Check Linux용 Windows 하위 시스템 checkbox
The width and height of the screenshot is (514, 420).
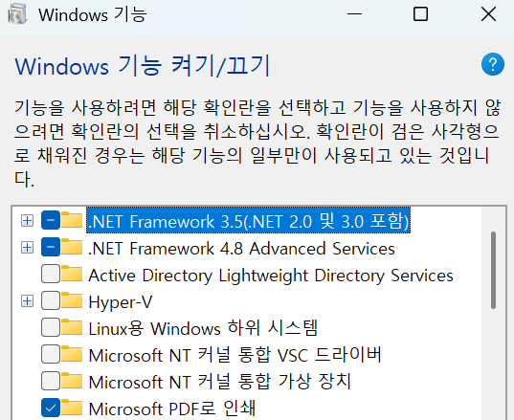[x=51, y=327]
